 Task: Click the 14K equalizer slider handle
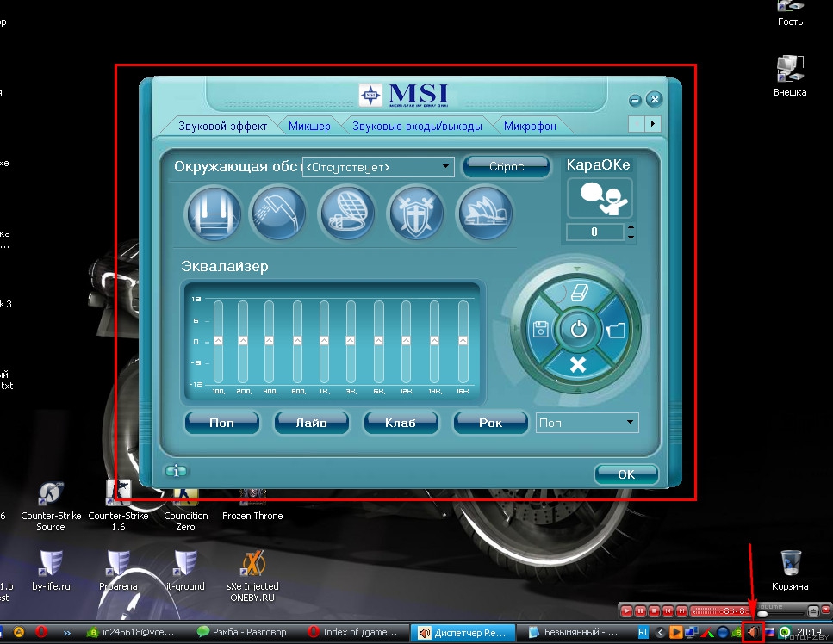tap(434, 340)
